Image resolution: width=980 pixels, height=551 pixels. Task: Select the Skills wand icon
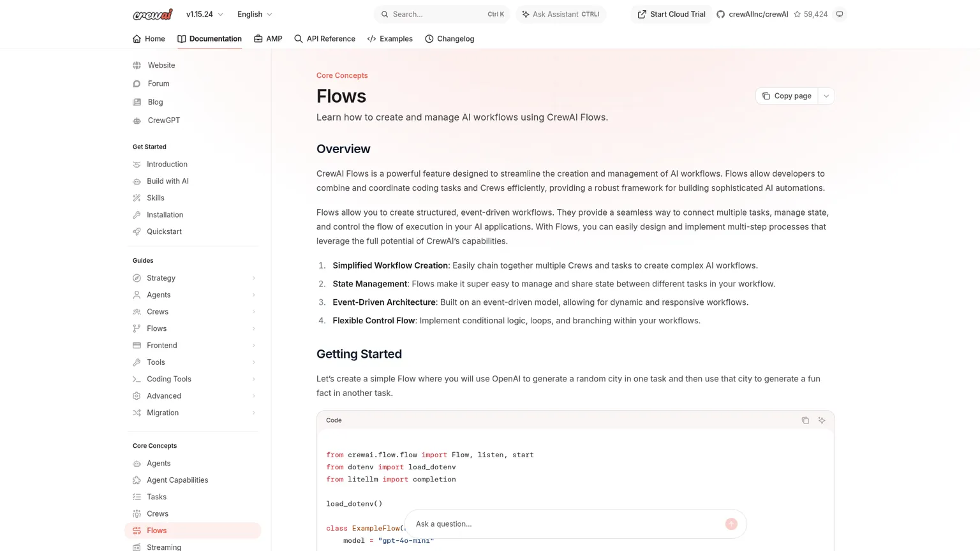tap(137, 198)
